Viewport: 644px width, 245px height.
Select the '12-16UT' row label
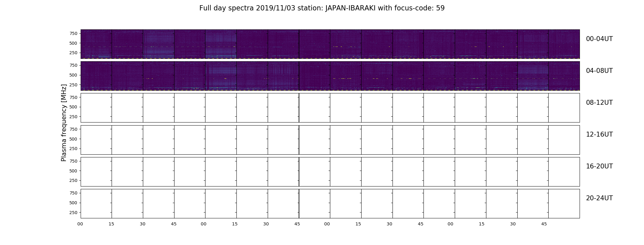point(599,134)
